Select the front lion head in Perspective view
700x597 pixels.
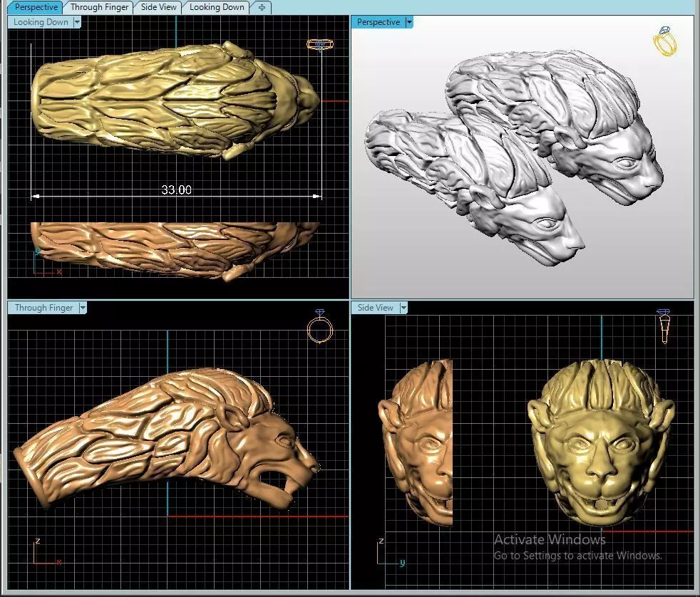473,187
